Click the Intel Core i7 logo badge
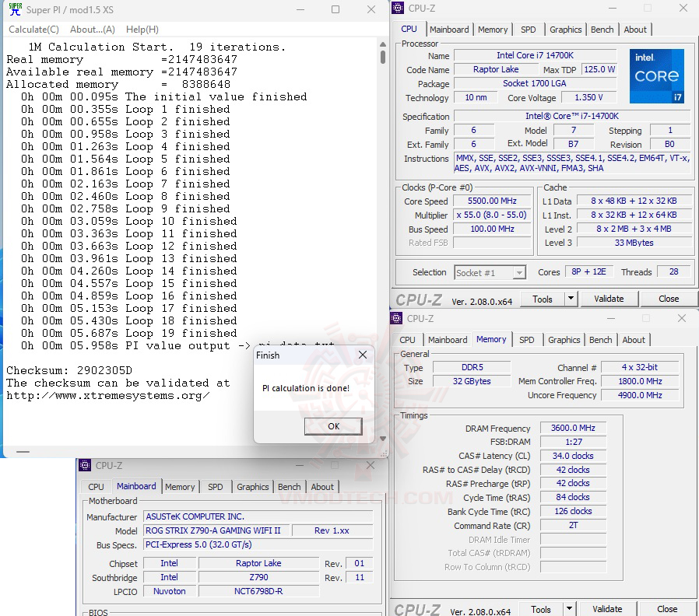This screenshot has width=699, height=616. point(657,76)
